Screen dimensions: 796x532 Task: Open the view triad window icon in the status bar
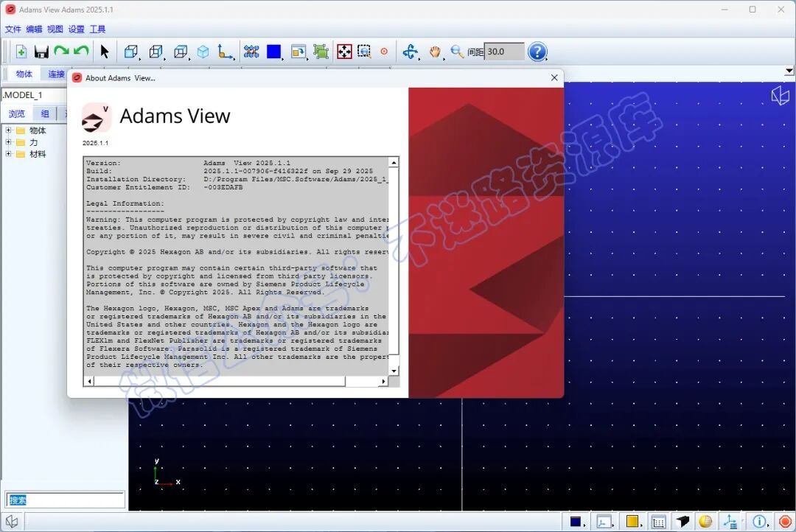604,522
